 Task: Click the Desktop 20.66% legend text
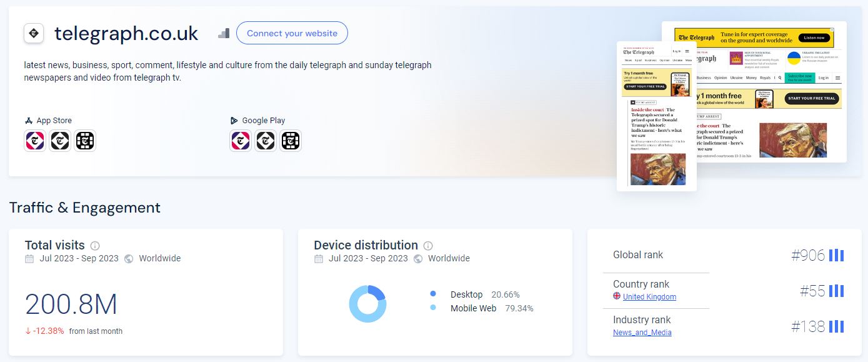tap(485, 294)
